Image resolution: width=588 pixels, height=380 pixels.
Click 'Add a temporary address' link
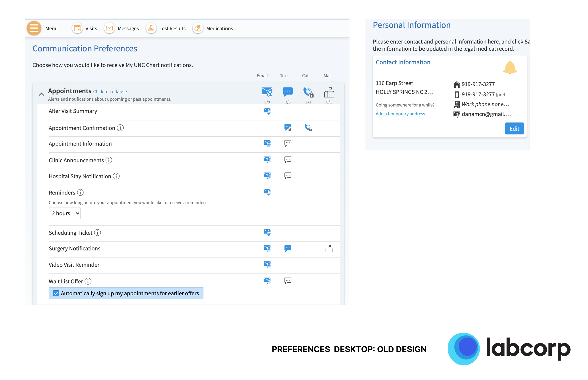pos(400,114)
